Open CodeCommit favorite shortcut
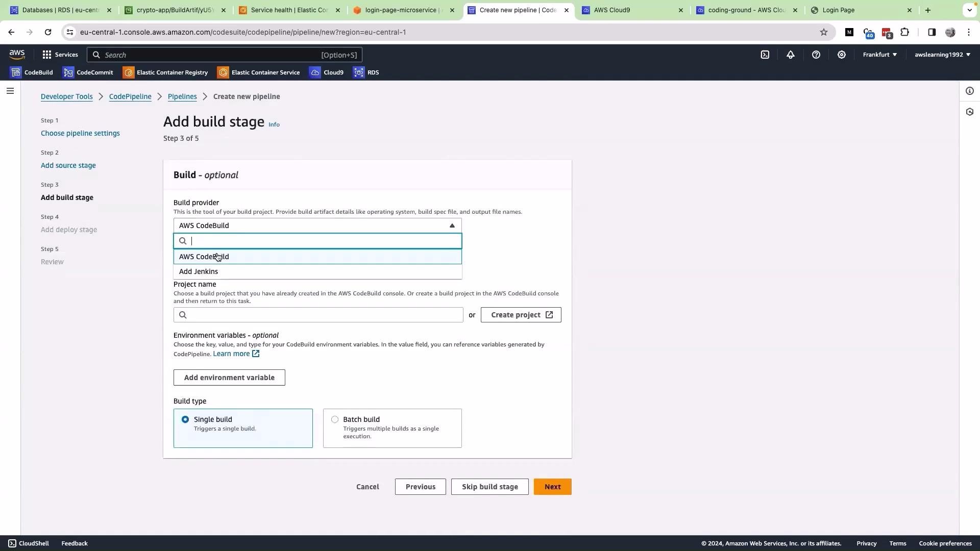The height and width of the screenshot is (551, 980). pos(88,72)
